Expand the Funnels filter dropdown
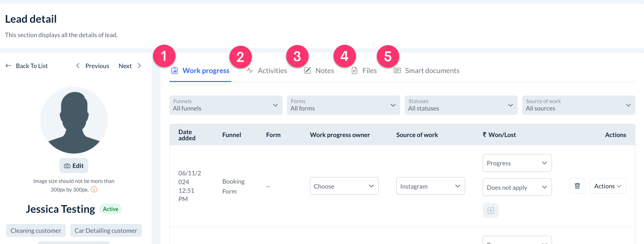 coord(225,105)
